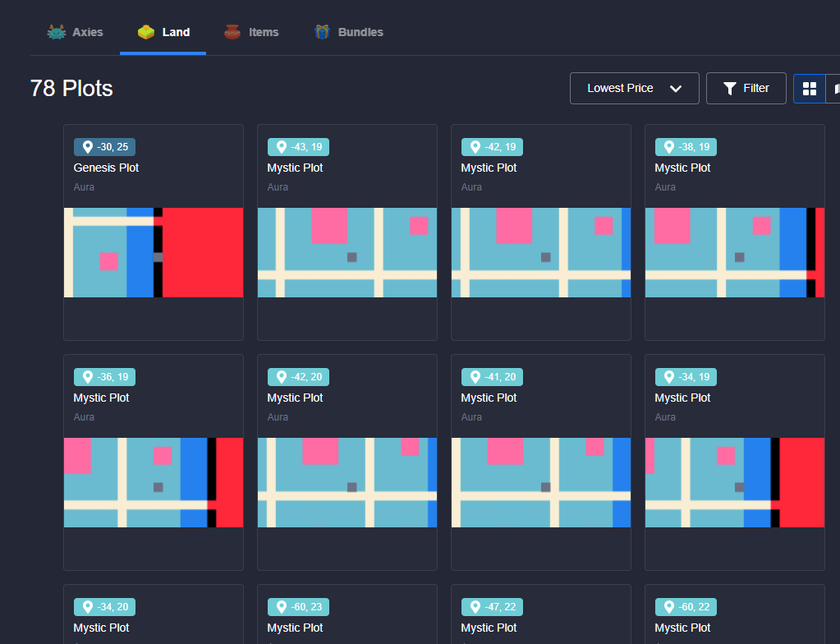Click the Axies creature icon

[x=57, y=32]
